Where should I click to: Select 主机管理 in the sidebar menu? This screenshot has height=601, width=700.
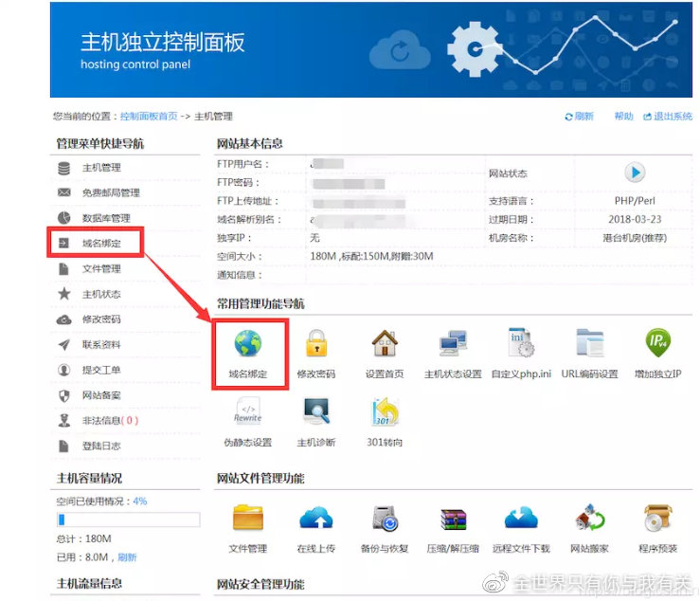[101, 168]
